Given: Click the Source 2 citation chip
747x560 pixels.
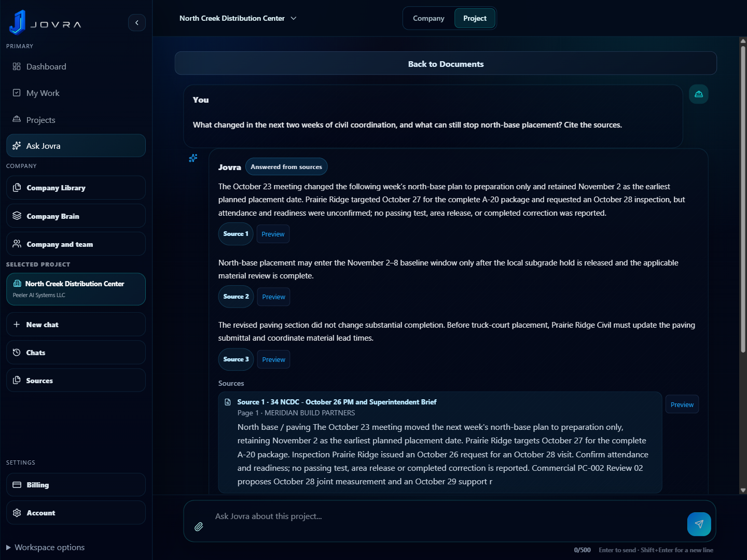Looking at the screenshot, I should [x=236, y=297].
